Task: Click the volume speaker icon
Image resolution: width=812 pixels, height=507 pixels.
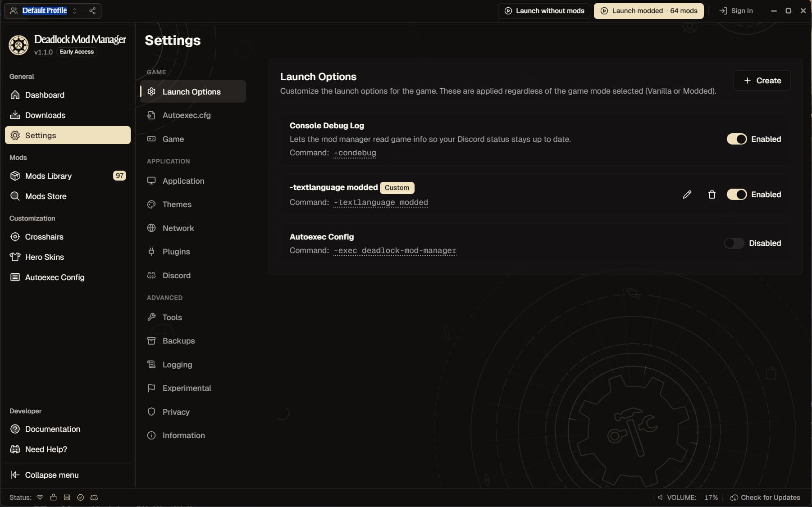Action: click(661, 498)
